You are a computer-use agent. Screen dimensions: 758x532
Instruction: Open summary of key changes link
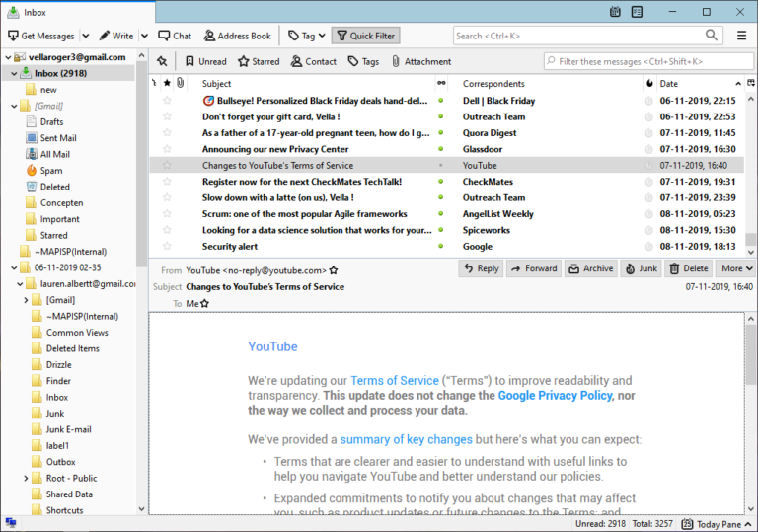pos(406,439)
